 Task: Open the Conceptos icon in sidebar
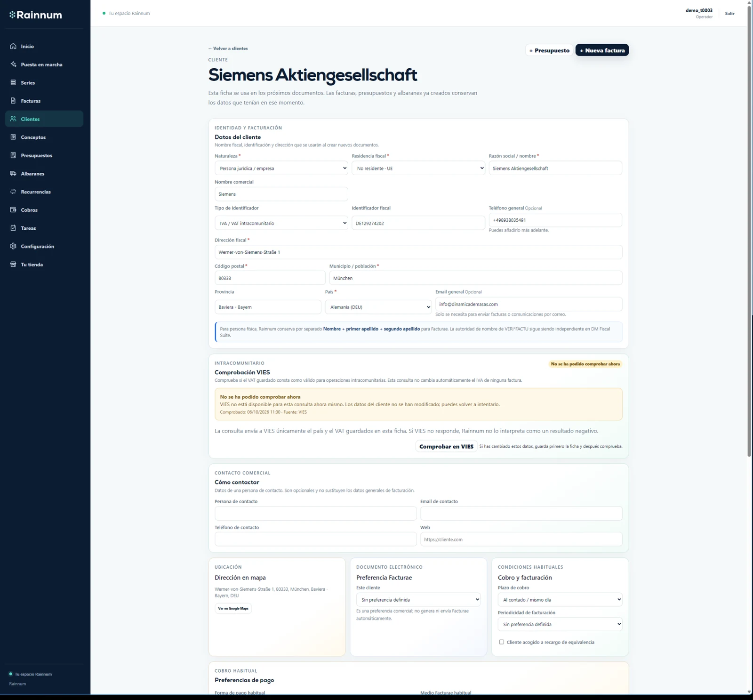[x=13, y=137]
